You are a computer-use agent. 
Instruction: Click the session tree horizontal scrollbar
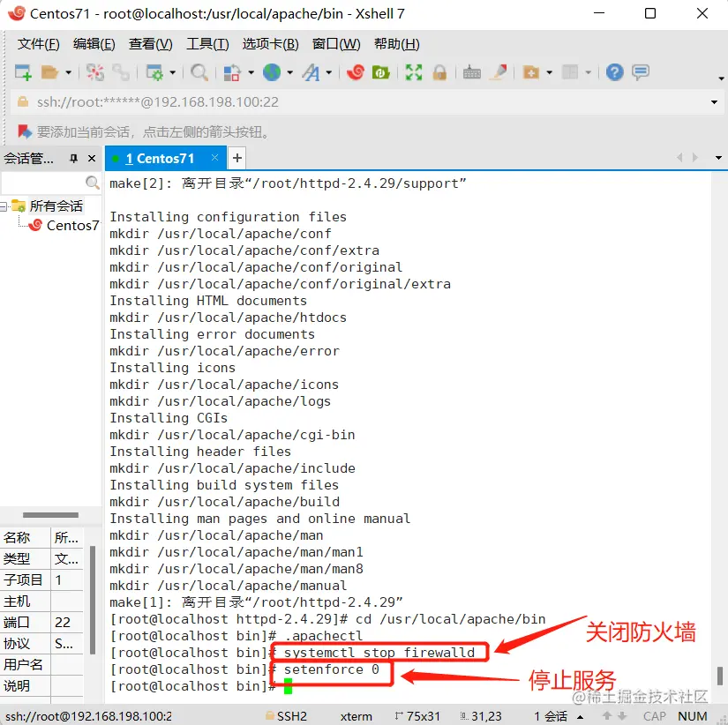pos(50,515)
